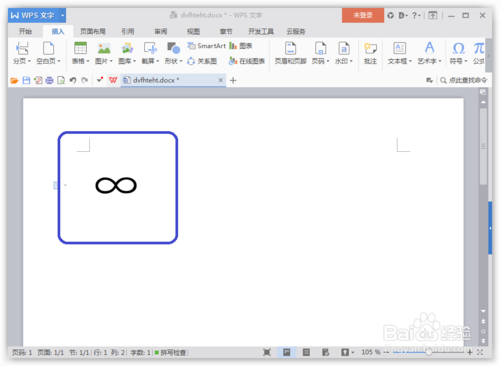Click the symbol (符号) omega icon
This screenshot has height=366, width=500.
tap(458, 48)
